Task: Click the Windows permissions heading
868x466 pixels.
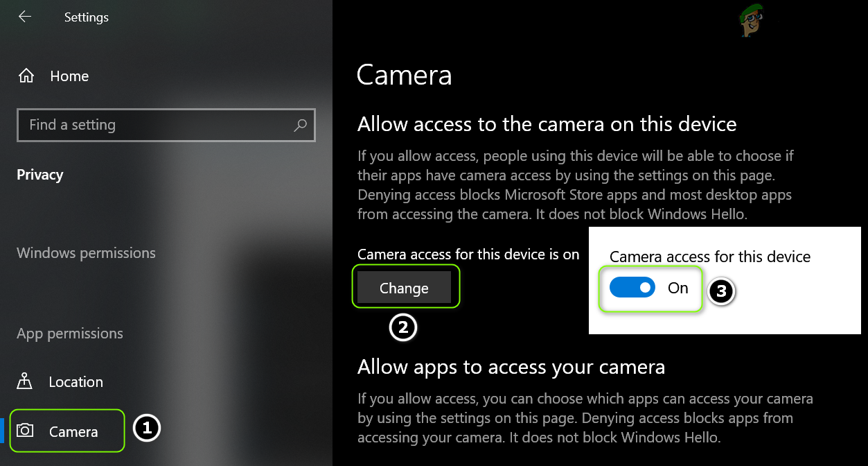Action: [86, 253]
